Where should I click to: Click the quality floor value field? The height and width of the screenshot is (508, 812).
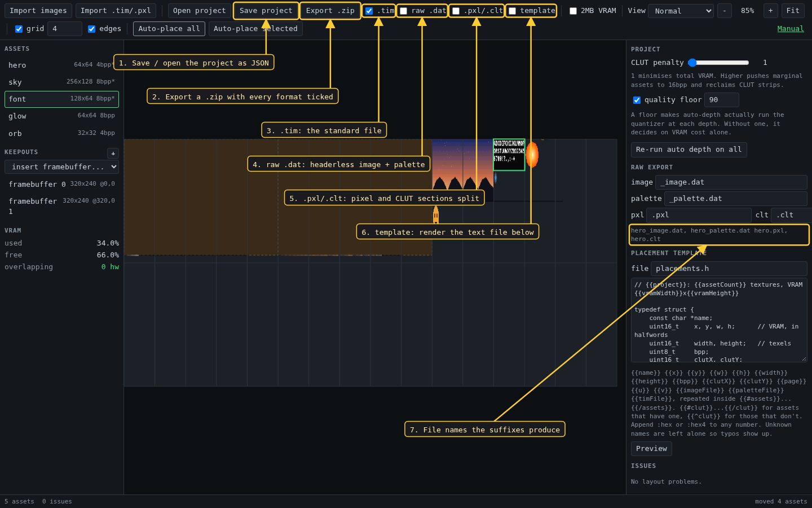click(x=722, y=100)
